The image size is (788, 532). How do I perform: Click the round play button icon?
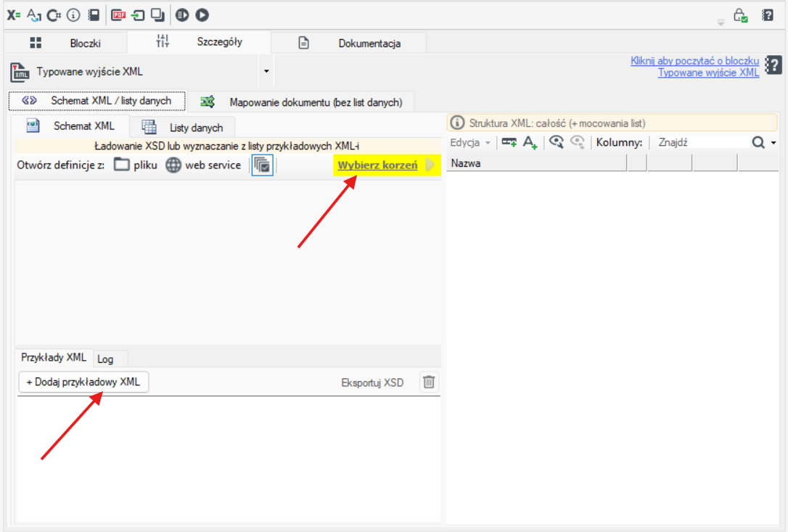tap(202, 15)
